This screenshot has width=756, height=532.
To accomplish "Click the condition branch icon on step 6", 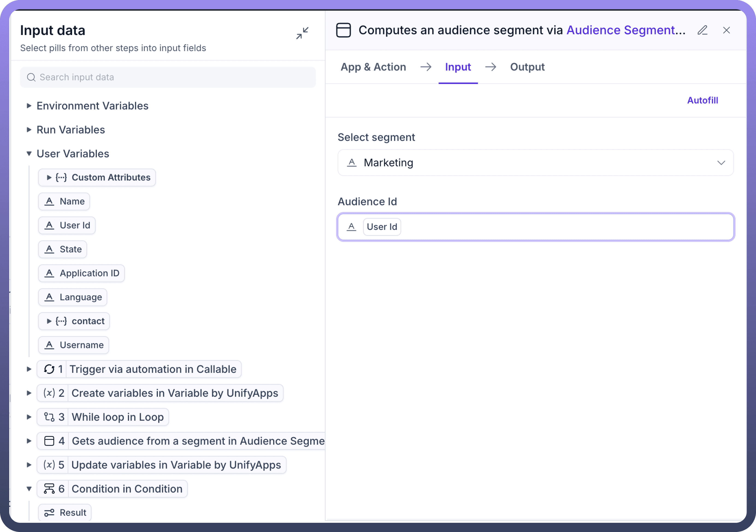I will pyautogui.click(x=49, y=488).
